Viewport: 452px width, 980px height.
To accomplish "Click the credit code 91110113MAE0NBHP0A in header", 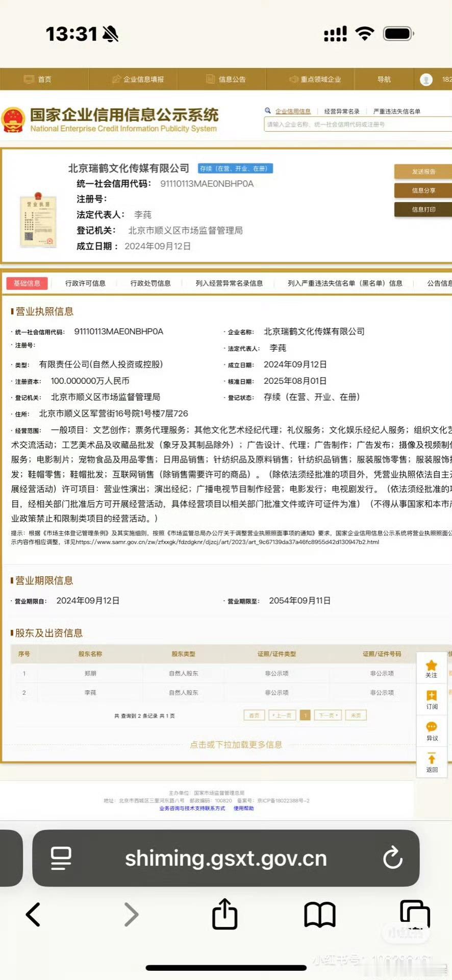I will pos(207,184).
